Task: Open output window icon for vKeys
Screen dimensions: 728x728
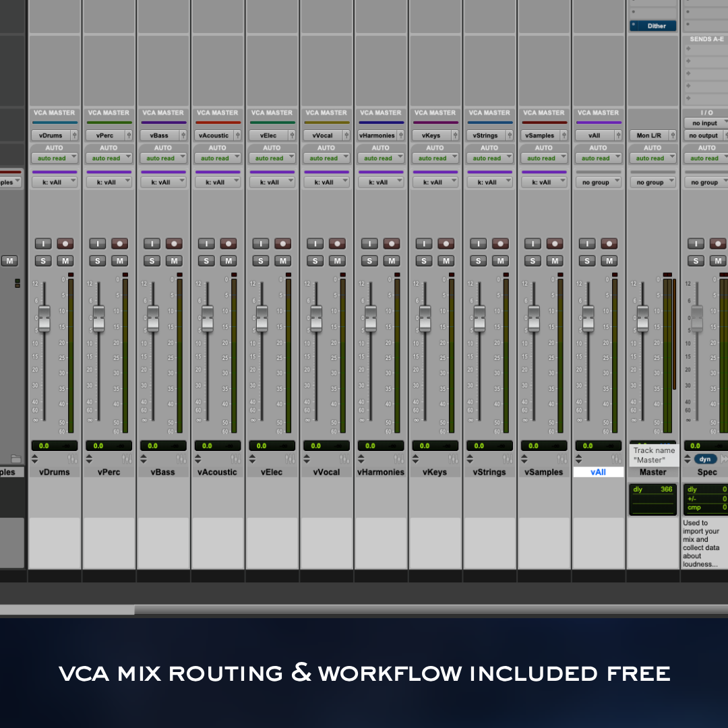Action: [453, 459]
